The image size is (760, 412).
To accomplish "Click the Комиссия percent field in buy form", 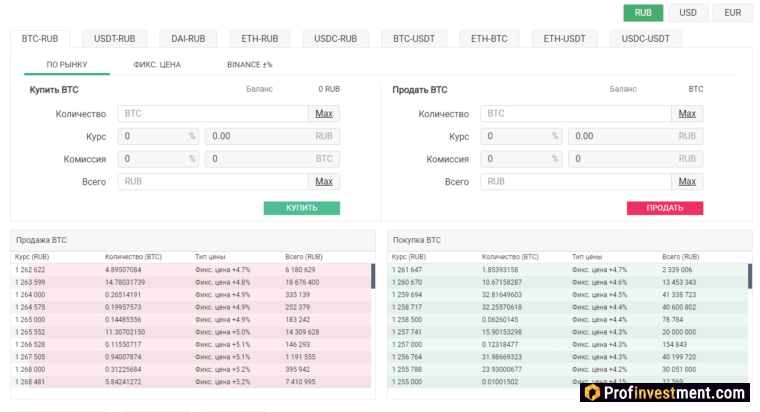I will pos(158,159).
